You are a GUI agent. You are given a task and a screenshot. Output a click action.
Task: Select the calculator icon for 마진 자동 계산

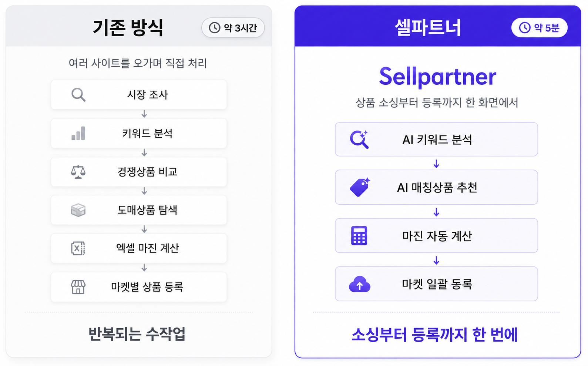[359, 236]
